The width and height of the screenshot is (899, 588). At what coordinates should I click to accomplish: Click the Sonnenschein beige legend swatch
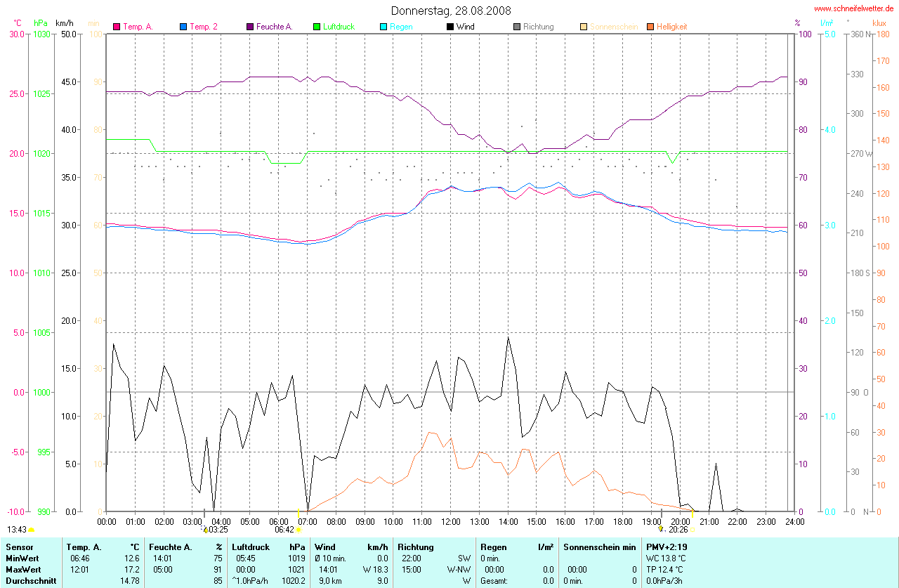coord(584,27)
